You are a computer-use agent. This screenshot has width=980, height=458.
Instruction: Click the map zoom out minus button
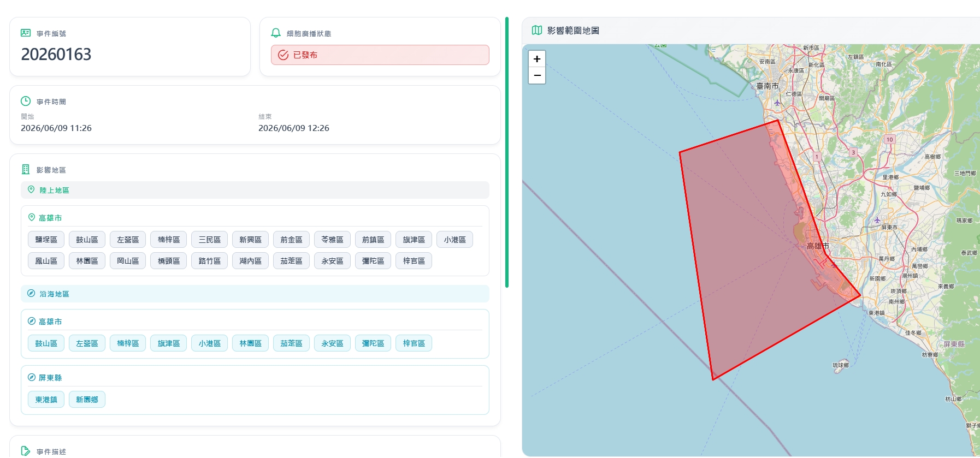(537, 75)
